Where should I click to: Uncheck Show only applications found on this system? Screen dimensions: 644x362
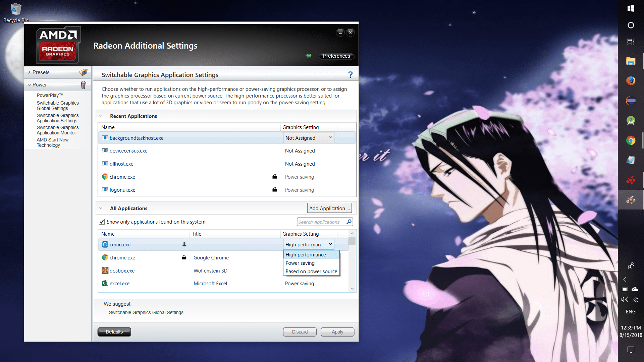102,222
